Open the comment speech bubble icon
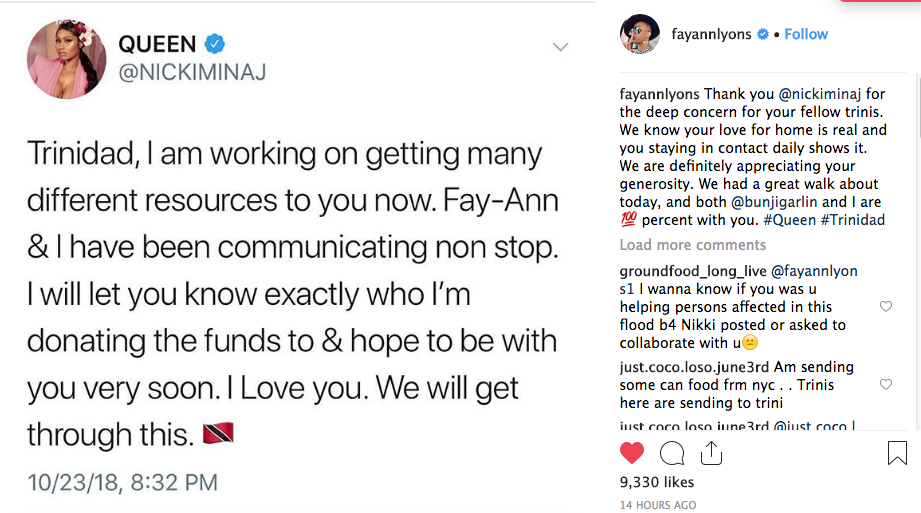This screenshot has height=513, width=921. pos(672,454)
